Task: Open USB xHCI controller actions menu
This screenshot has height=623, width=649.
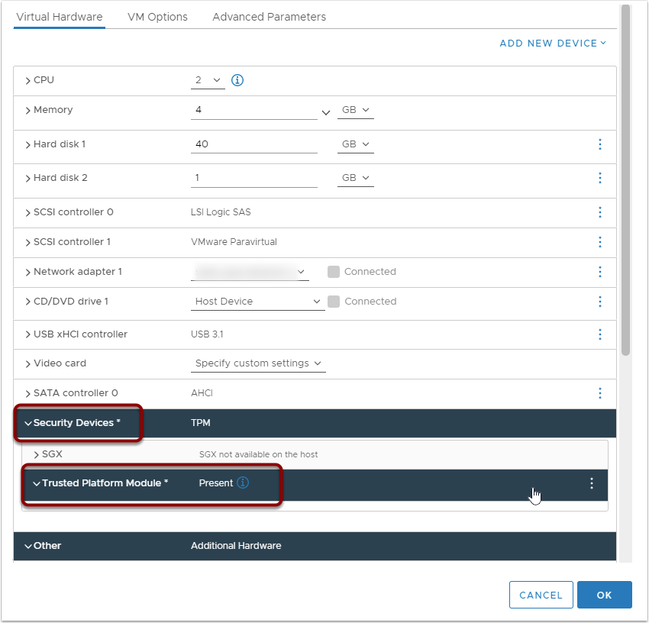Action: coord(600,334)
